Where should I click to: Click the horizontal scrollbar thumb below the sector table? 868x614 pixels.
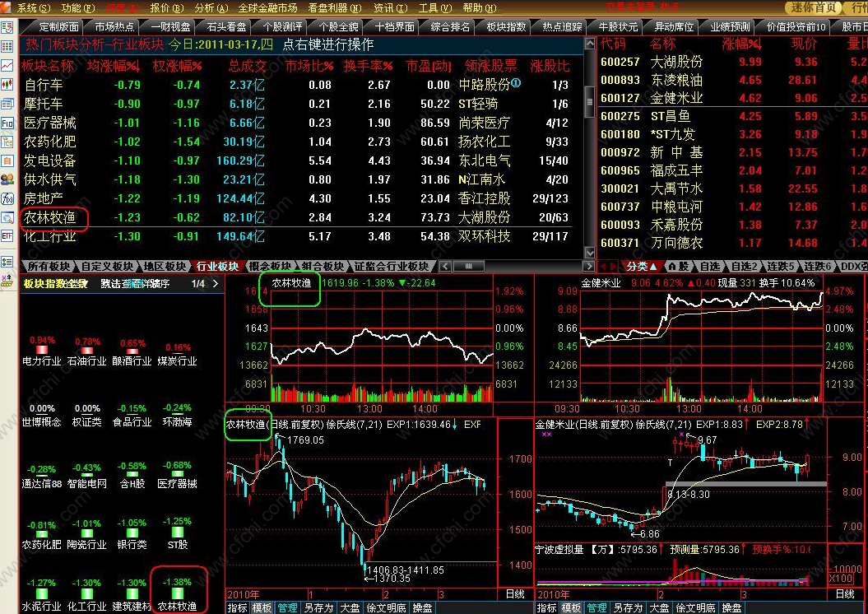click(x=468, y=267)
